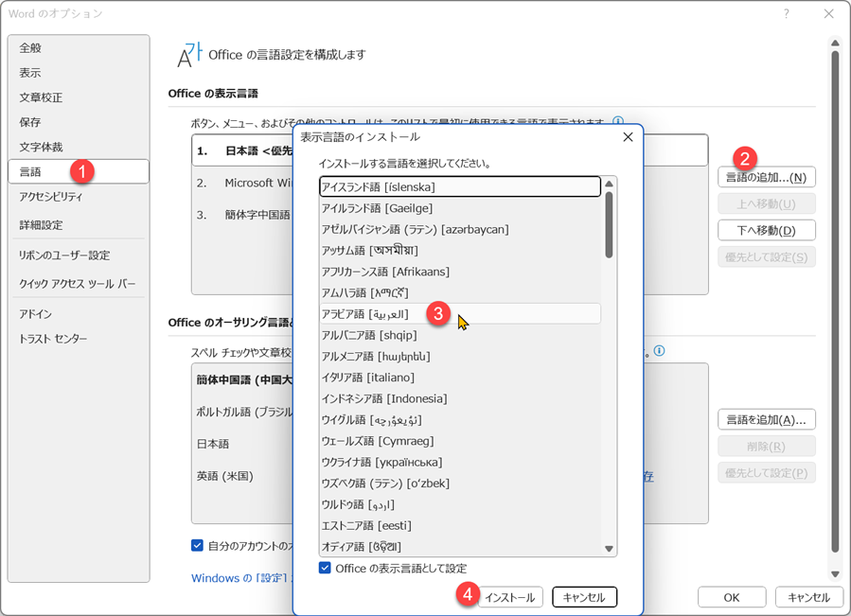The height and width of the screenshot is (616, 851).
Task: Select authoring language 英語 (米国)
Action: (242, 476)
